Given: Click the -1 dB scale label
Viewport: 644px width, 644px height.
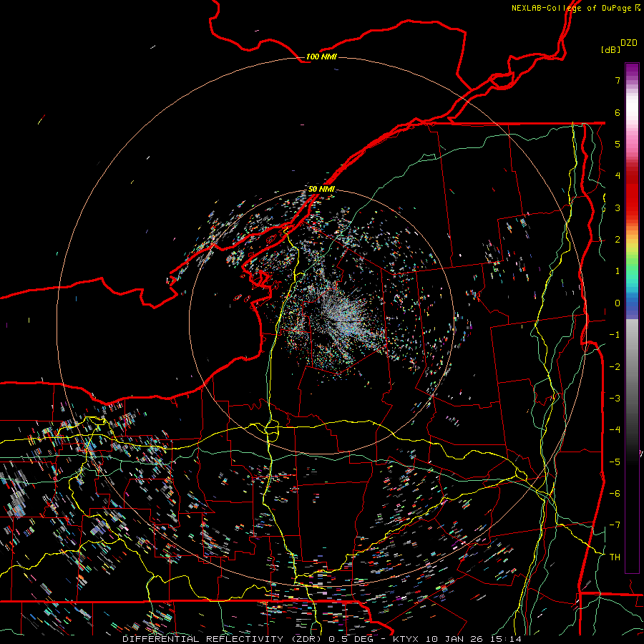Looking at the screenshot, I should pyautogui.click(x=615, y=335).
